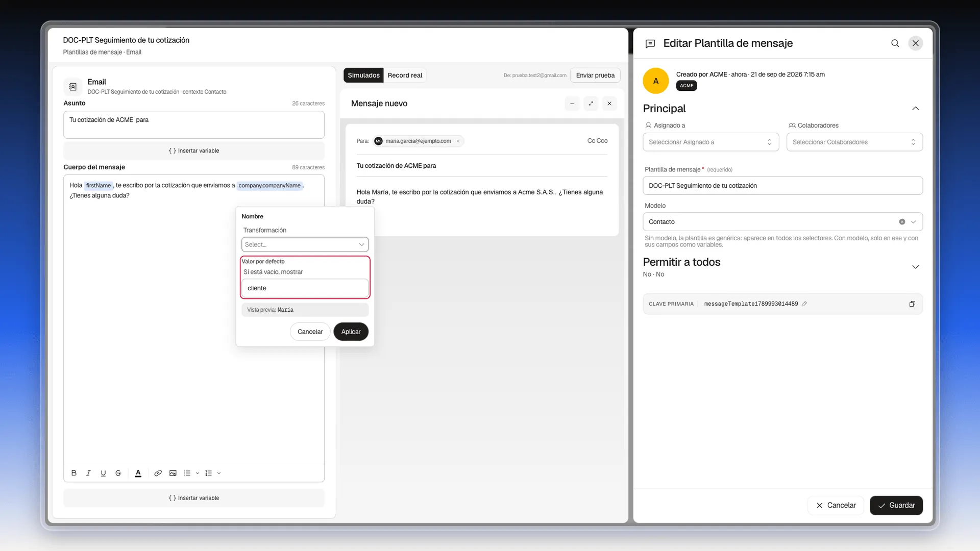Apply the variable settings with Aplicar
This screenshot has width=980, height=551.
click(351, 332)
